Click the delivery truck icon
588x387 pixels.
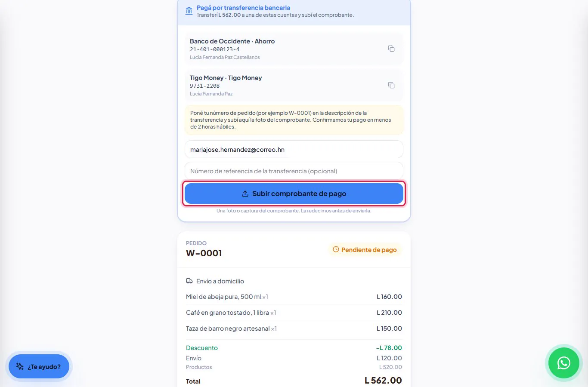point(189,281)
